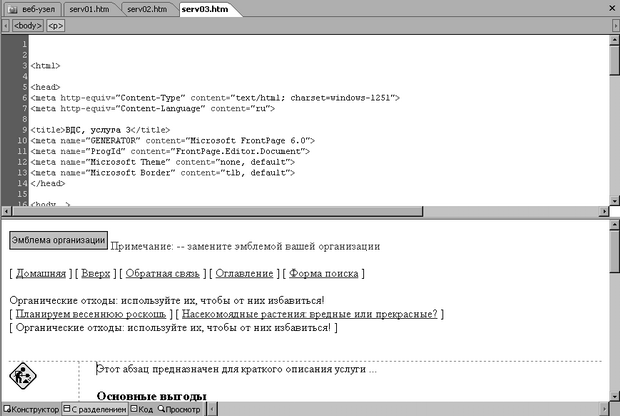
Task: Switch to the serv02.htm tab
Action: point(146,9)
